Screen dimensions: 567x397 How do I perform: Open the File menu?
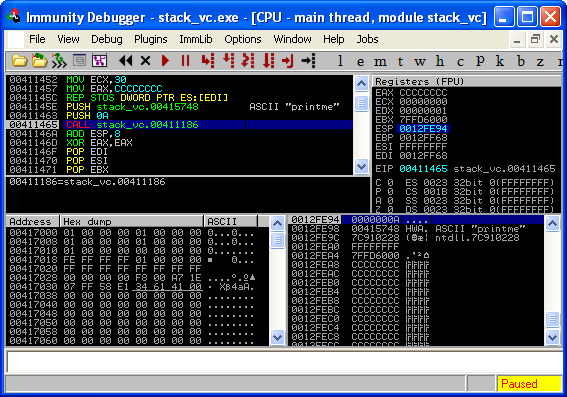click(37, 39)
